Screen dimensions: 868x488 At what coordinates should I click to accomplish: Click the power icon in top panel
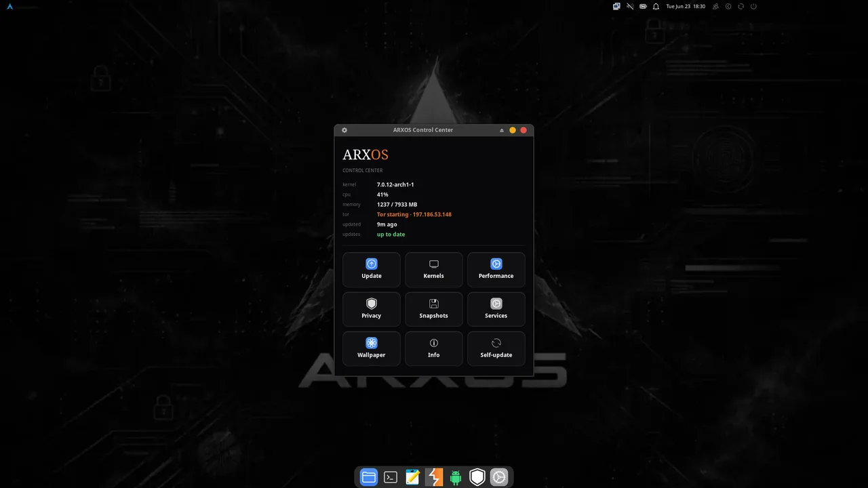[754, 6]
